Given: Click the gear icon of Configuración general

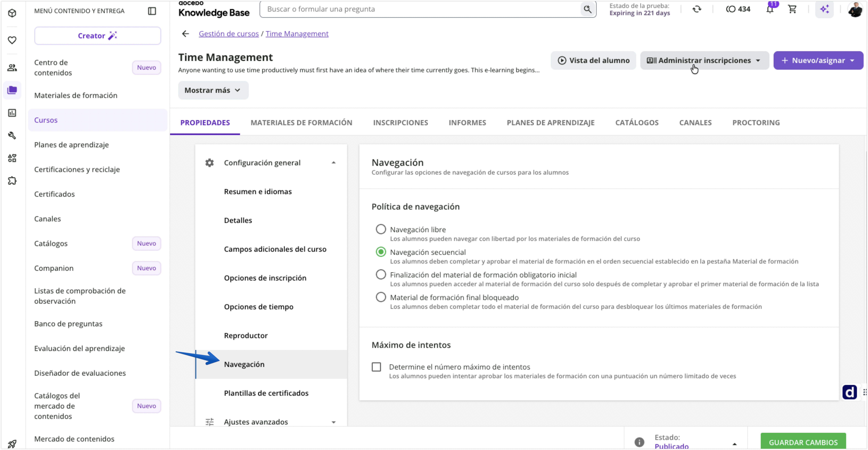Looking at the screenshot, I should (210, 163).
